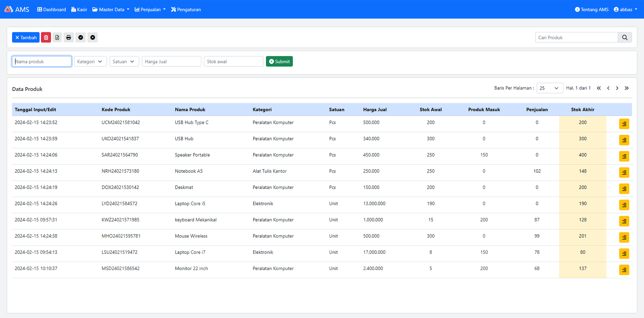Go to next page chevron icon

click(617, 88)
